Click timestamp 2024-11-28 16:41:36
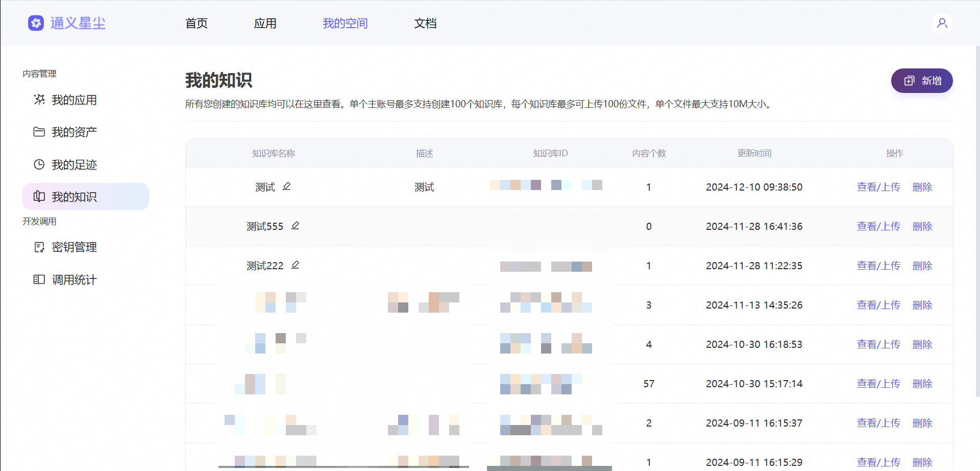 click(754, 226)
